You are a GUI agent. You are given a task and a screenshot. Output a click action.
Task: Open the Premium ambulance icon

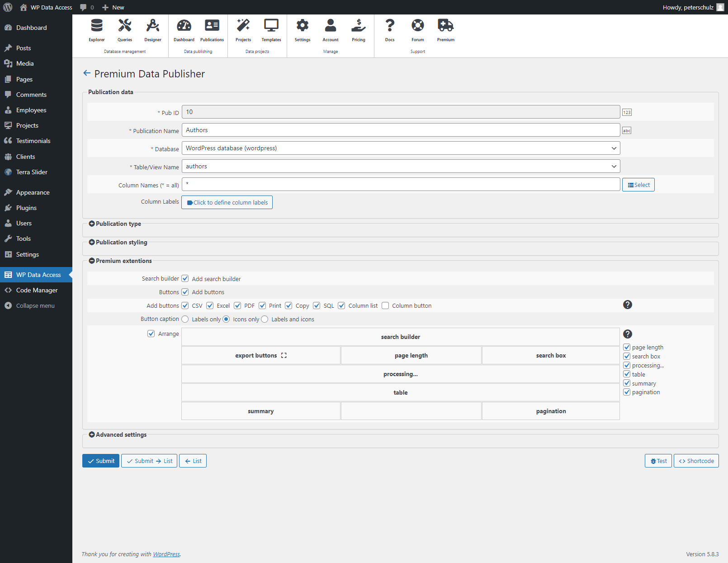coord(446,30)
